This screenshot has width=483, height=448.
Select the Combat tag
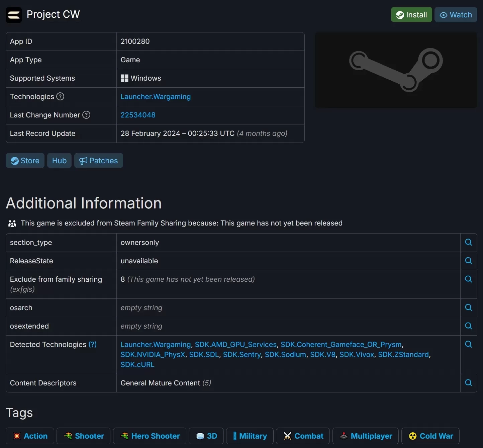pyautogui.click(x=303, y=436)
